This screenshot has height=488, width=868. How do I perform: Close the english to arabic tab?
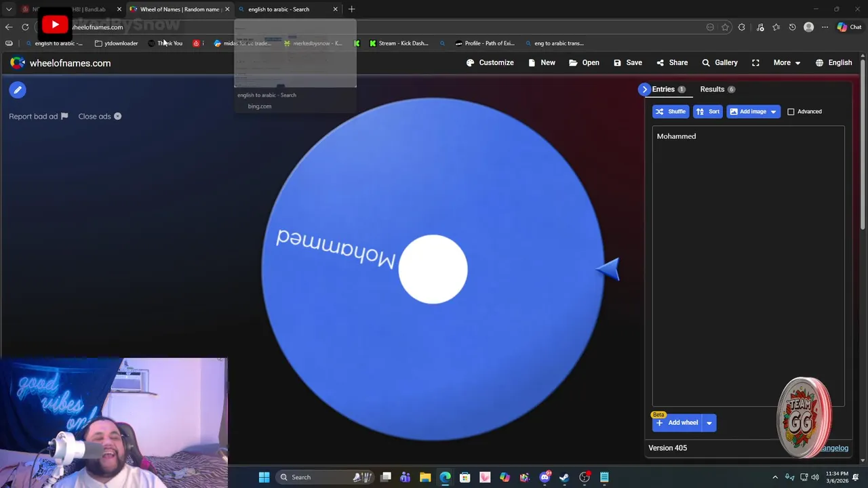click(x=335, y=9)
